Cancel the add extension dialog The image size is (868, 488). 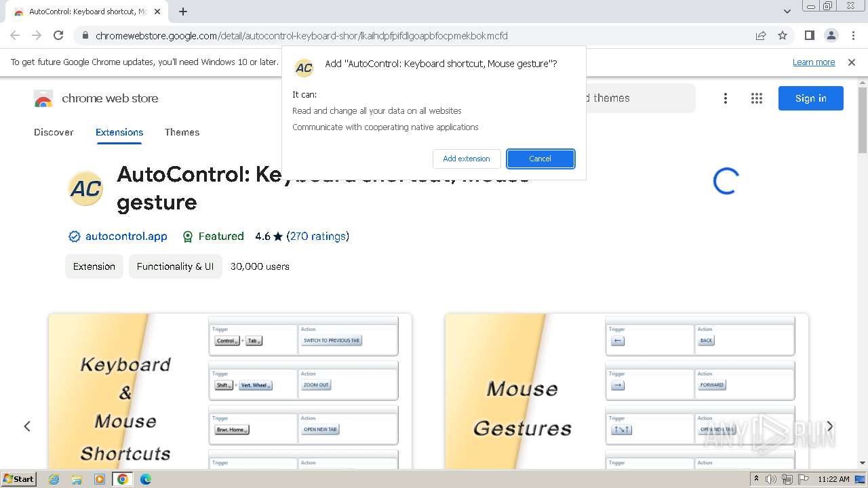540,159
